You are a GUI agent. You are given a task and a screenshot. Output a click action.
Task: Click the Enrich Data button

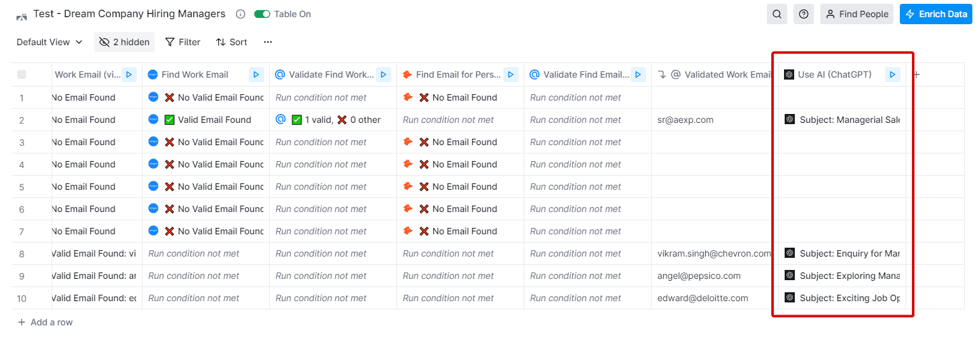(x=936, y=14)
